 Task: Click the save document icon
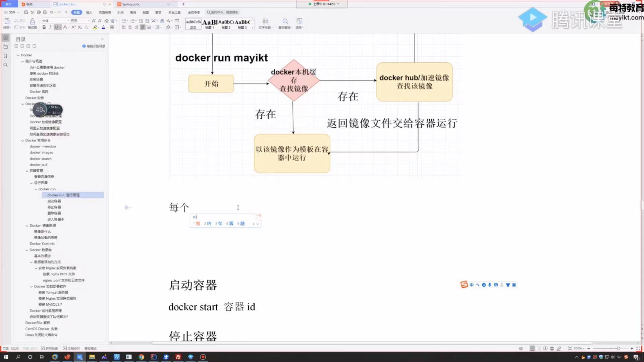(26, 12)
